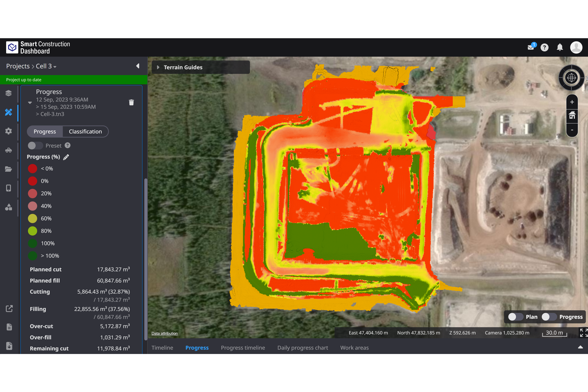The width and height of the screenshot is (588, 392).
Task: Click the compass orientation control
Action: pyautogui.click(x=572, y=78)
